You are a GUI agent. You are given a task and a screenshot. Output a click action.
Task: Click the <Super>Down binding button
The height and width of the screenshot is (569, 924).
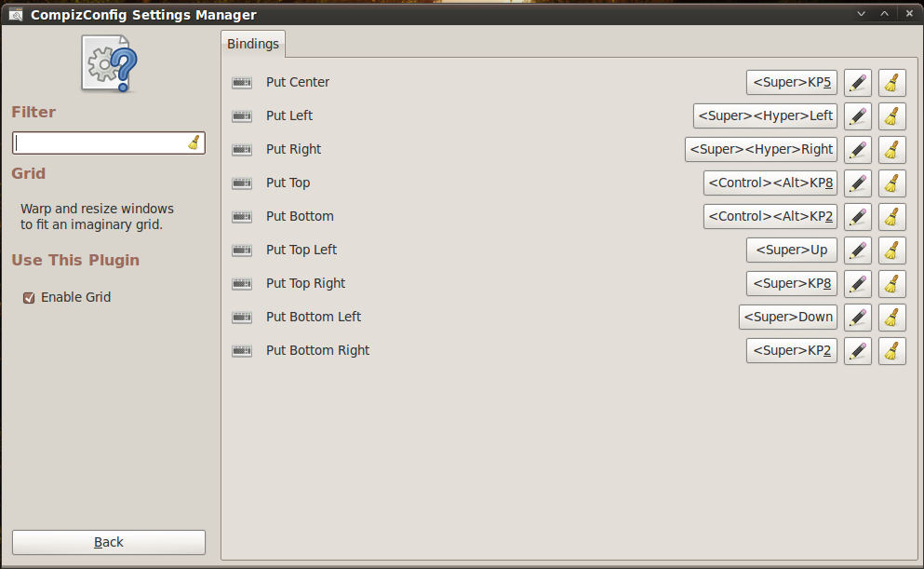(788, 318)
